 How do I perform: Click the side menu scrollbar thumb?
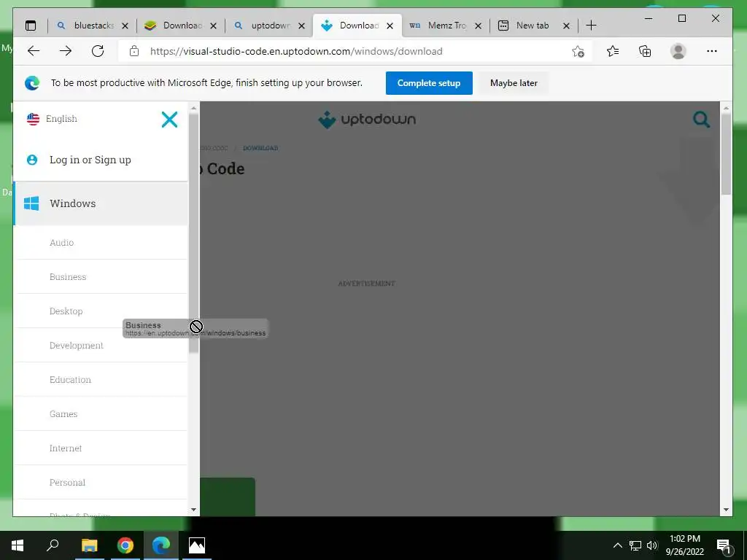click(193, 233)
